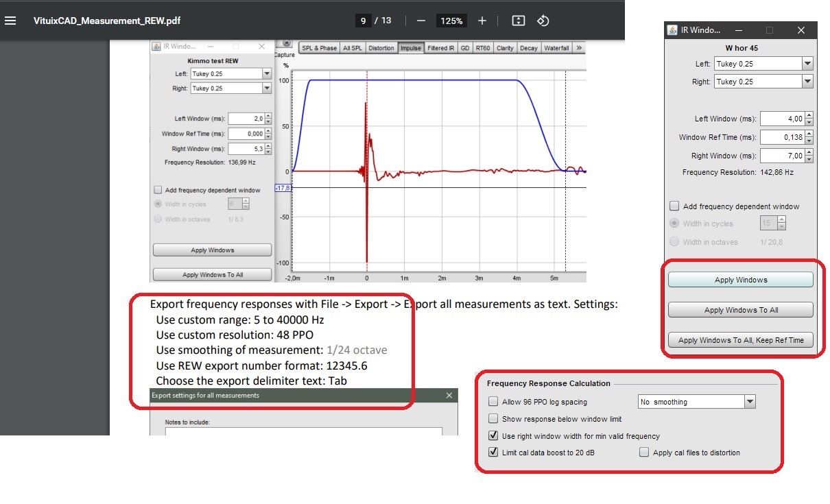The height and width of the screenshot is (504, 830).
Task: Open Right window type dropdown in W hor 45
Action: [x=763, y=82]
